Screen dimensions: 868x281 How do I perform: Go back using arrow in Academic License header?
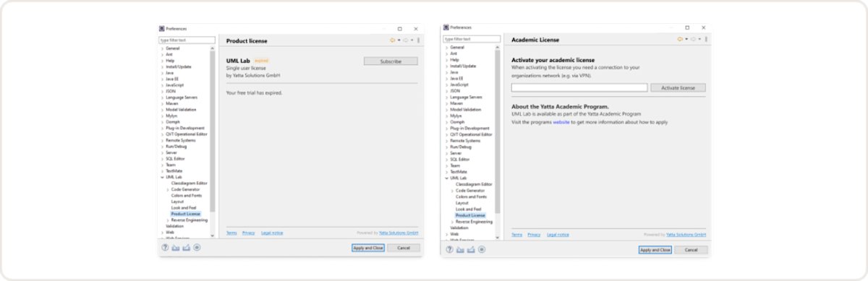680,39
